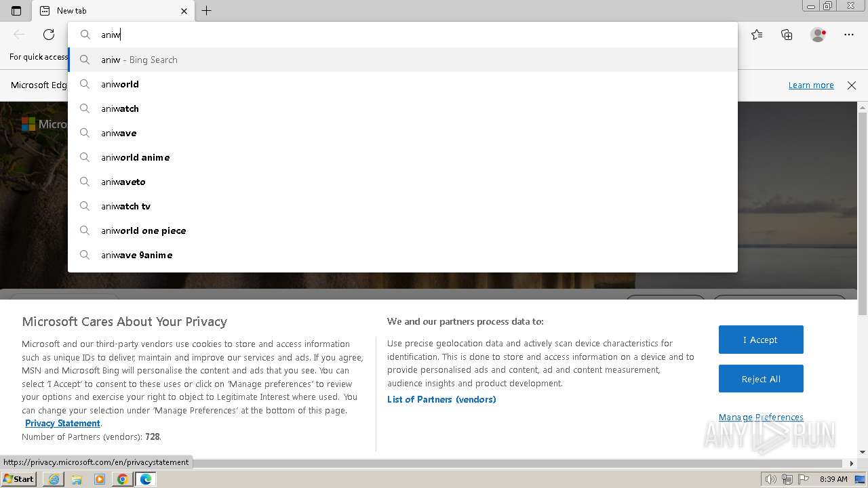Open media player taskbar icon
This screenshot has height=488, width=868.
click(x=100, y=479)
